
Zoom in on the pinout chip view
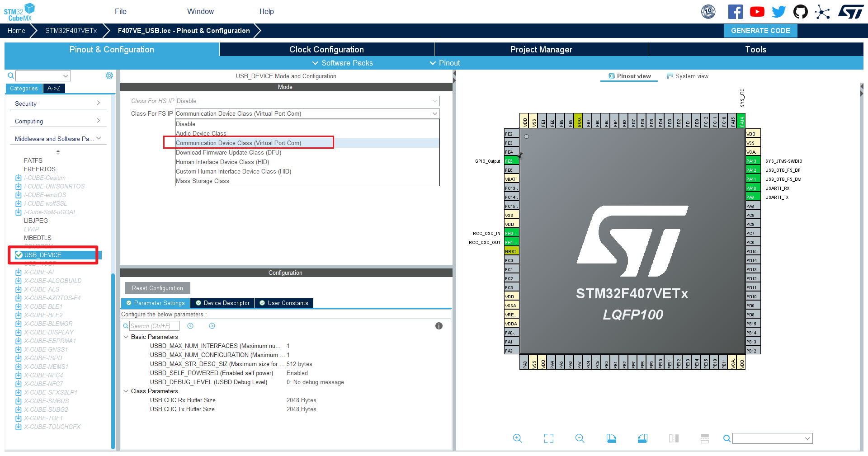click(x=518, y=438)
